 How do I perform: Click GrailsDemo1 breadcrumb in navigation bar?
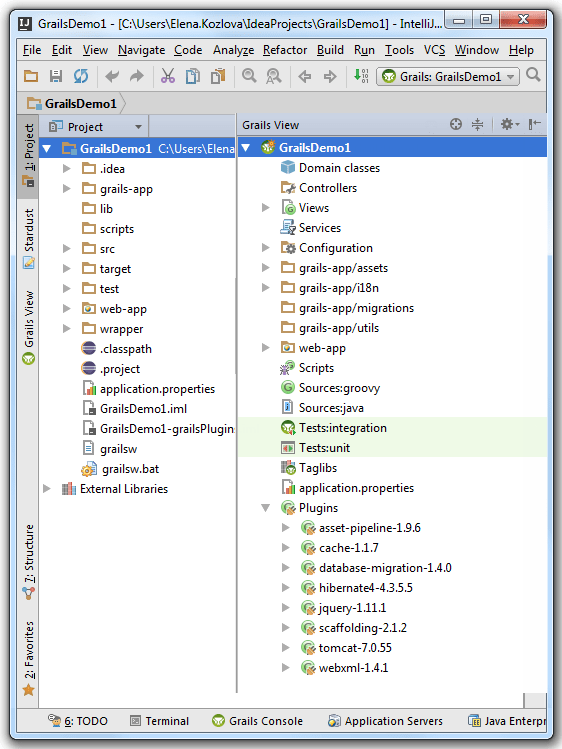(x=72, y=104)
